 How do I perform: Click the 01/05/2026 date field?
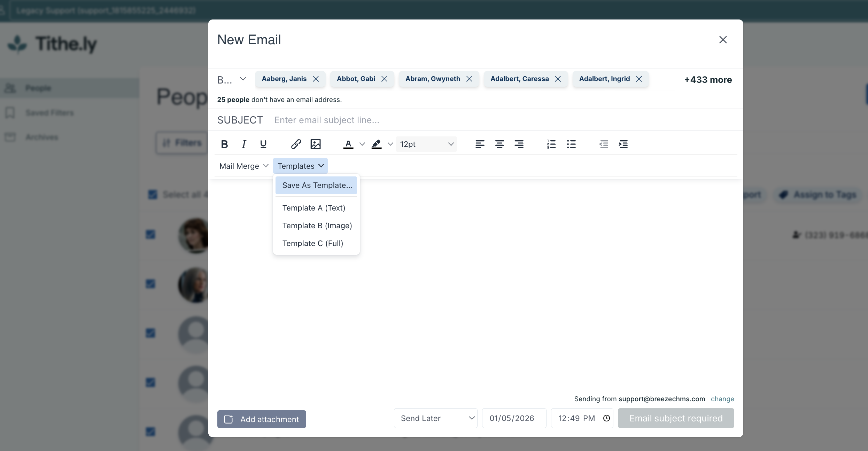tap(514, 418)
